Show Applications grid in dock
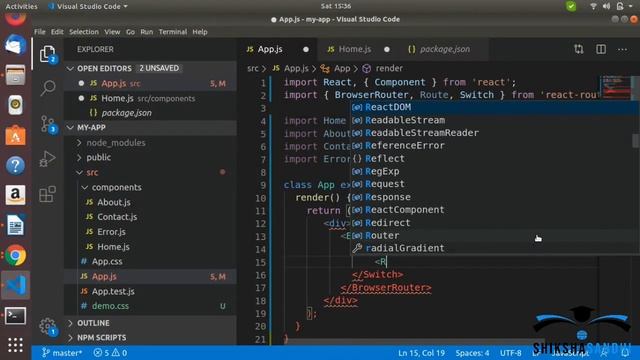This screenshot has height=360, width=640. pyautogui.click(x=16, y=345)
